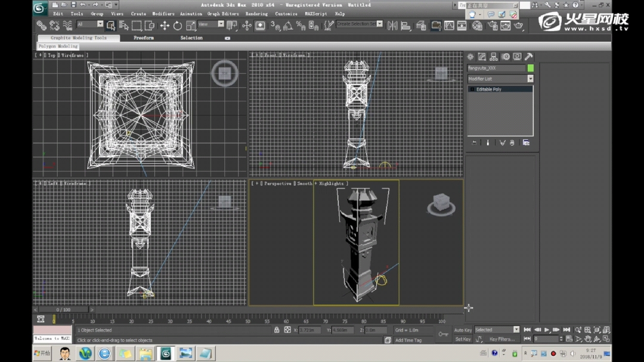The width and height of the screenshot is (644, 362).
Task: Open the Hierarchy command panel
Action: point(494,57)
